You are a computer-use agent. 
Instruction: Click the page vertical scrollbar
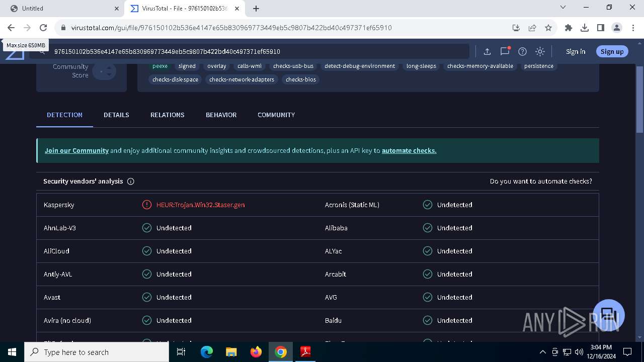click(639, 101)
